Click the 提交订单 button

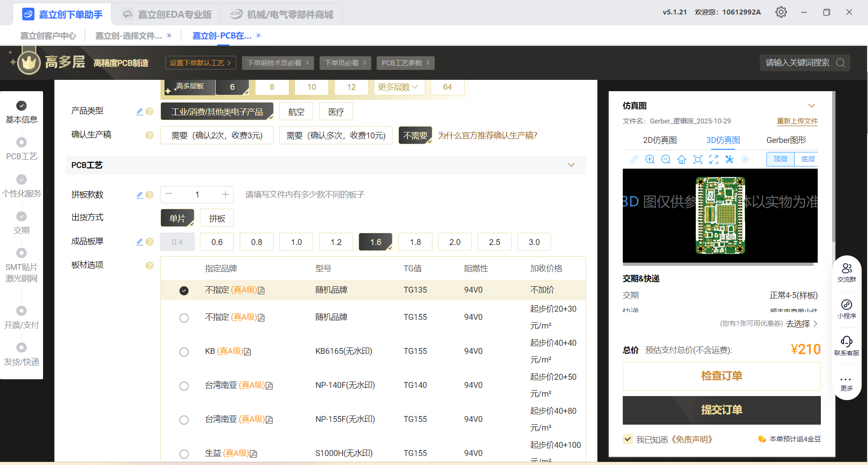coord(722,410)
